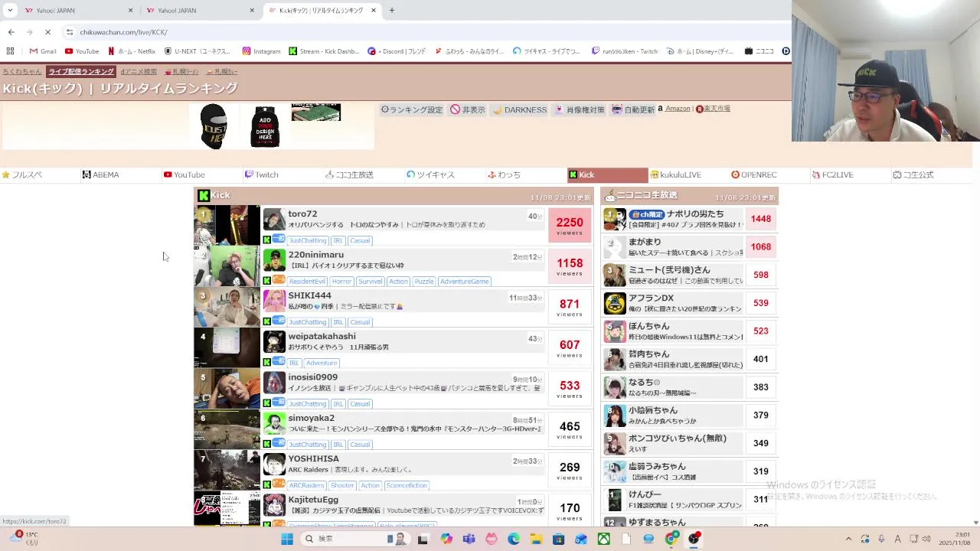Click Adventure tag under weipatakahashi
The image size is (980, 551).
[x=322, y=363]
